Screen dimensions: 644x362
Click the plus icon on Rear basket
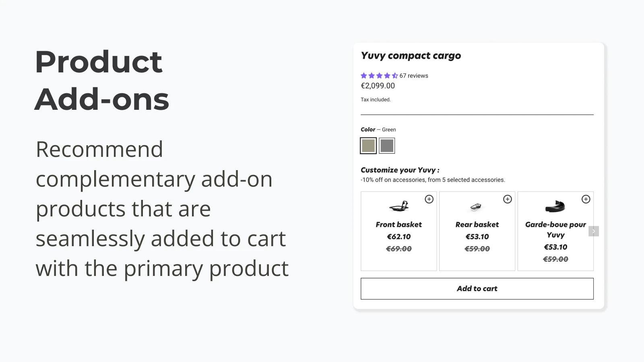click(x=508, y=199)
